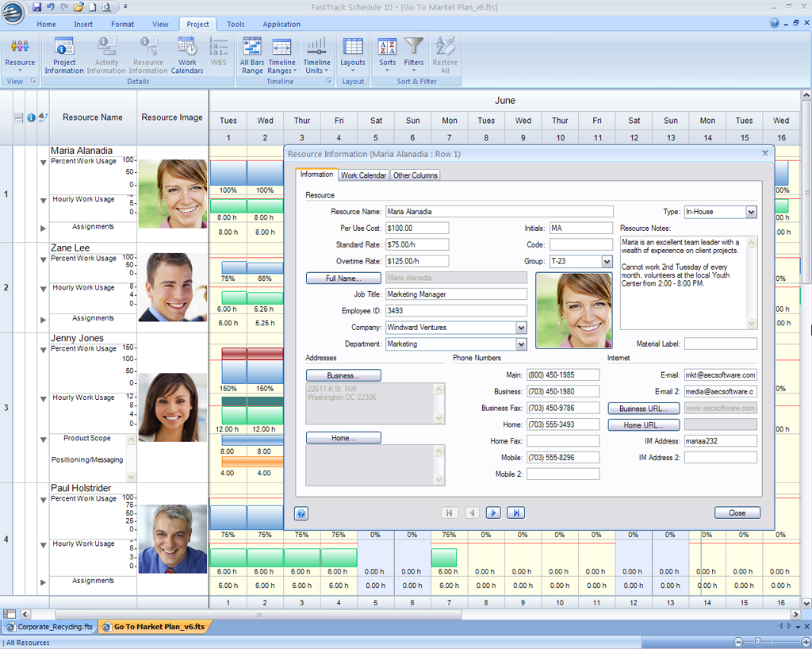
Task: Open the Type dropdown showing In-House
Action: 751,212
